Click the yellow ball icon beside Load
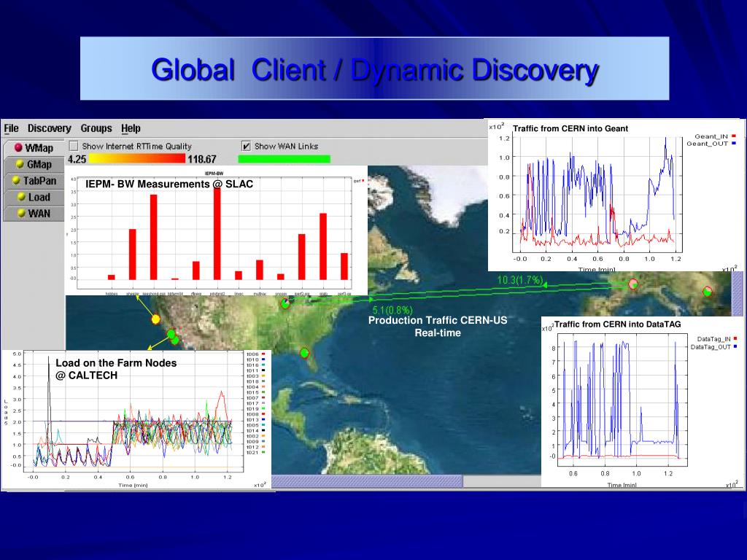The image size is (747, 560). 21,197
